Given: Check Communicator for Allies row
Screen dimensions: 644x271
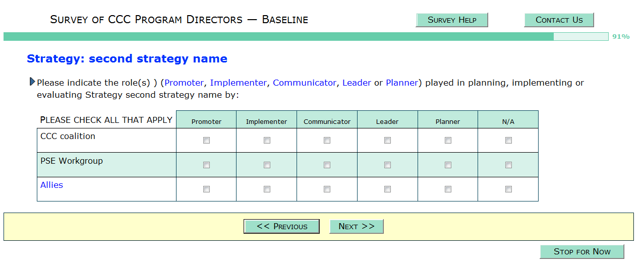Looking at the screenshot, I should pos(327,189).
